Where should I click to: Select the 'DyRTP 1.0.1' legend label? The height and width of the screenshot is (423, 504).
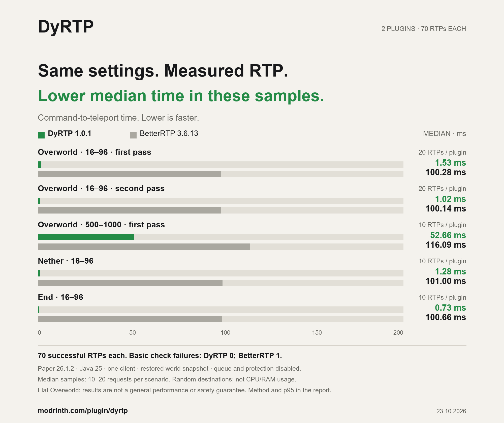[70, 133]
